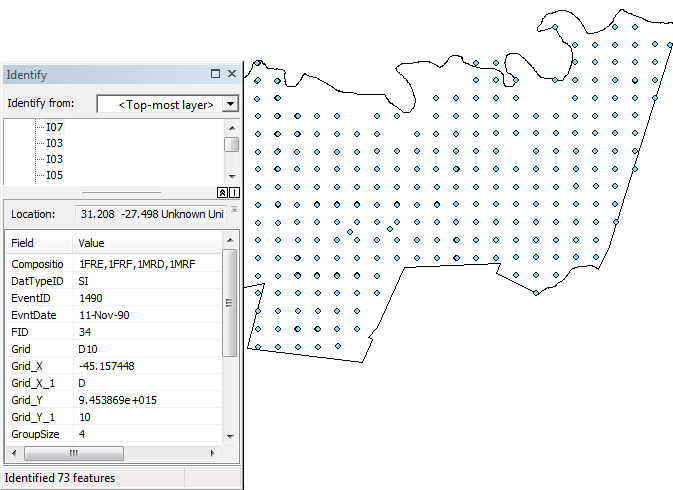Select the DatTypeID row value SI

pos(83,281)
